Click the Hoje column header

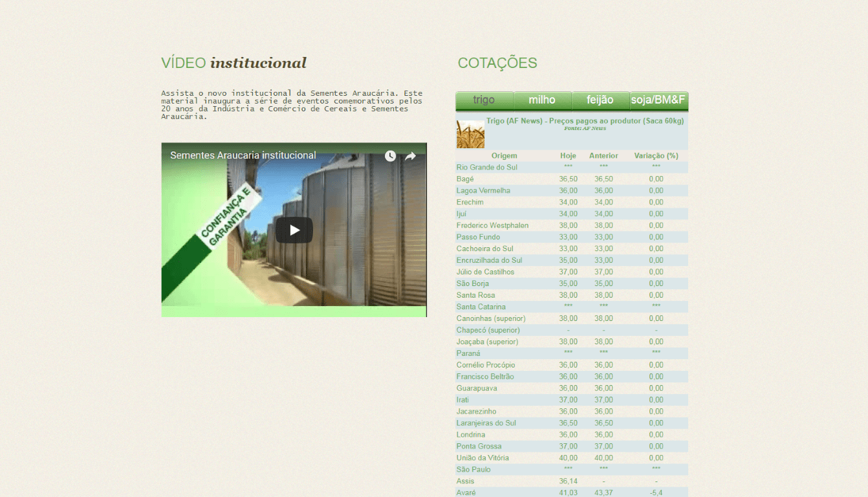tap(568, 156)
